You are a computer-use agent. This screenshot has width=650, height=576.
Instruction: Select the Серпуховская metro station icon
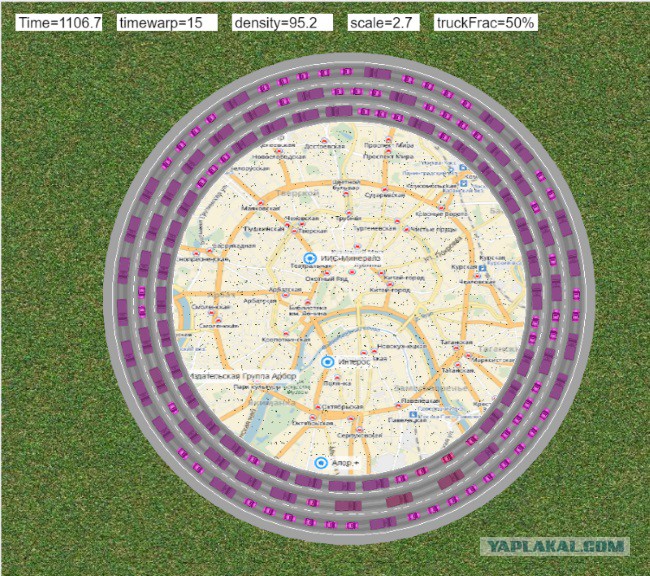tap(360, 430)
